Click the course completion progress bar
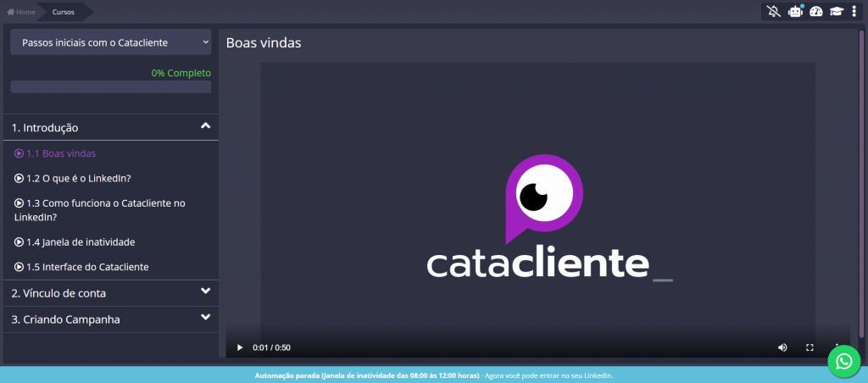The image size is (868, 383). click(x=111, y=87)
